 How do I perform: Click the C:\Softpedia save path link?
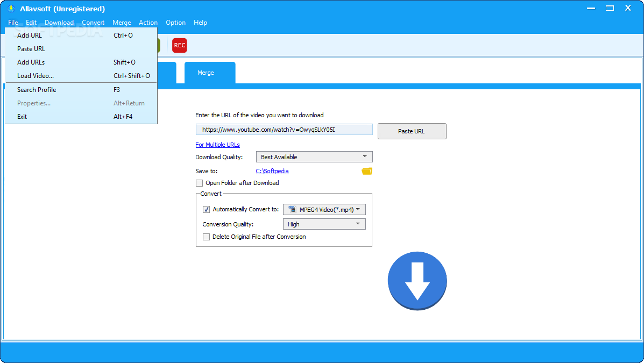(x=272, y=171)
